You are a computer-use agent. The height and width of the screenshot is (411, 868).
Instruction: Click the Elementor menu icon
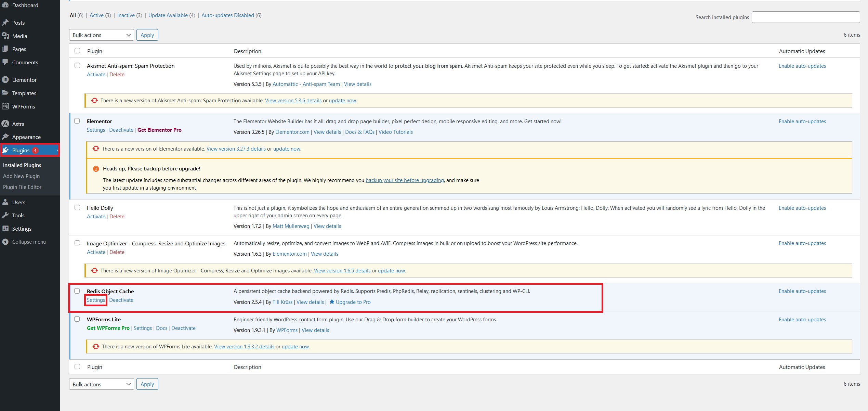coord(6,80)
